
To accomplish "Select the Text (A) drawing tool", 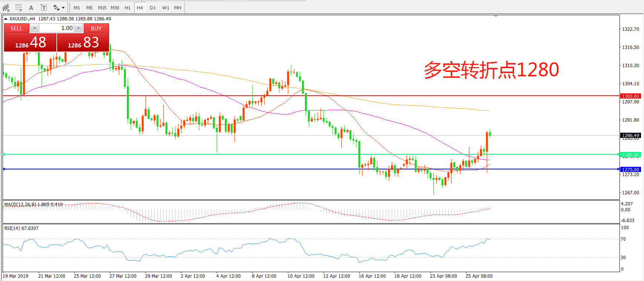I will coord(31,7).
